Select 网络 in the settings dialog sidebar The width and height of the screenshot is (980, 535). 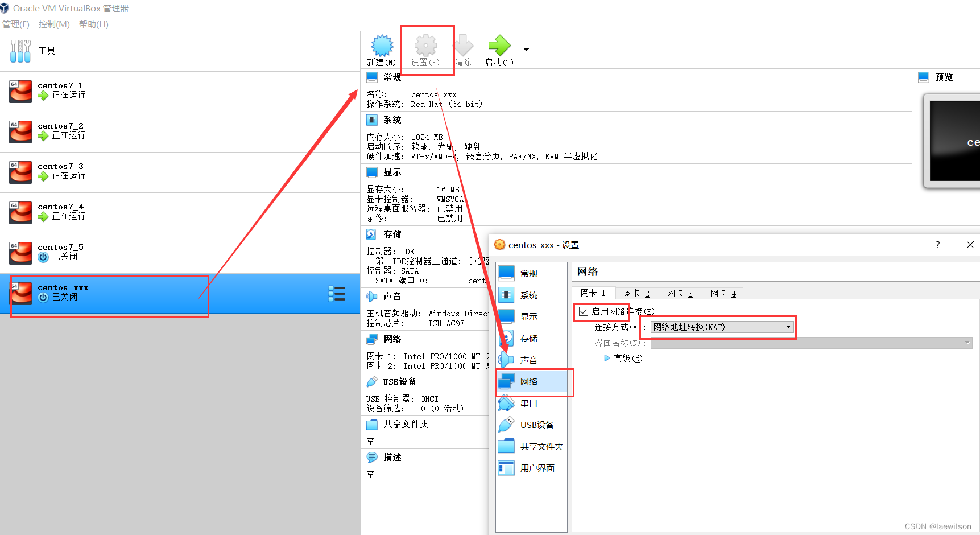(x=531, y=381)
